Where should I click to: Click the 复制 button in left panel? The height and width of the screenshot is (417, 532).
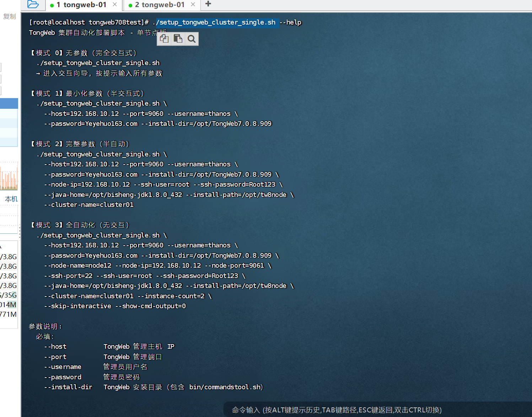(x=9, y=16)
